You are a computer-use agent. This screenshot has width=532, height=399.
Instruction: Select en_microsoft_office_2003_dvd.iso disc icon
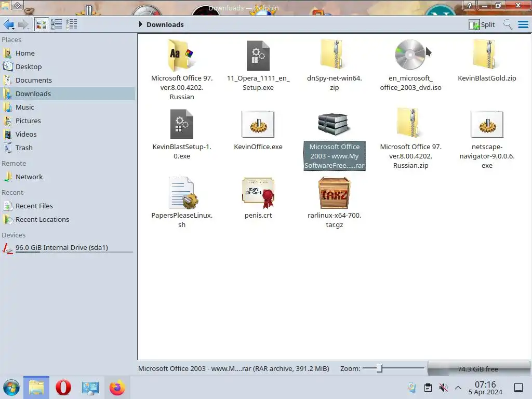tap(410, 55)
